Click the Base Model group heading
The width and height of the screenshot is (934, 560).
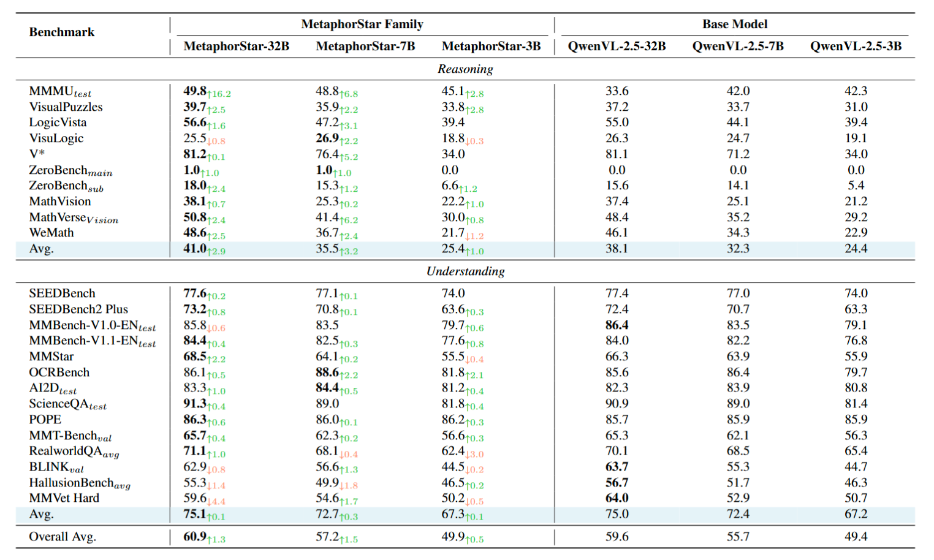(735, 25)
